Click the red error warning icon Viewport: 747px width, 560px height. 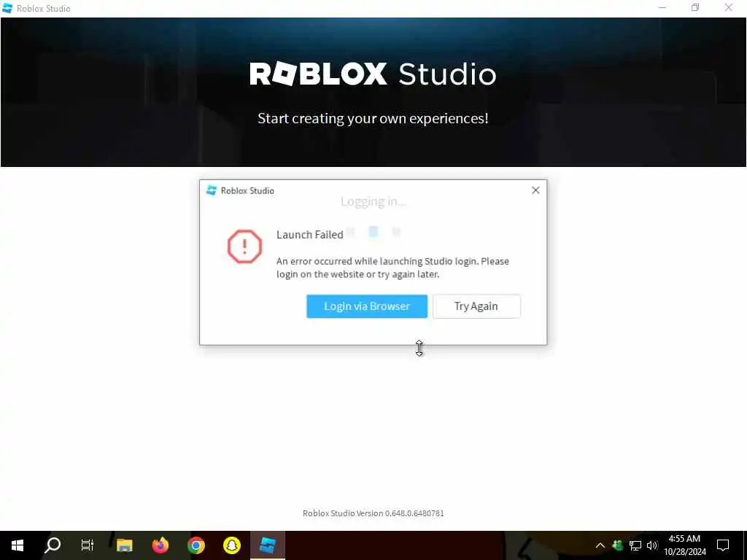coord(244,246)
